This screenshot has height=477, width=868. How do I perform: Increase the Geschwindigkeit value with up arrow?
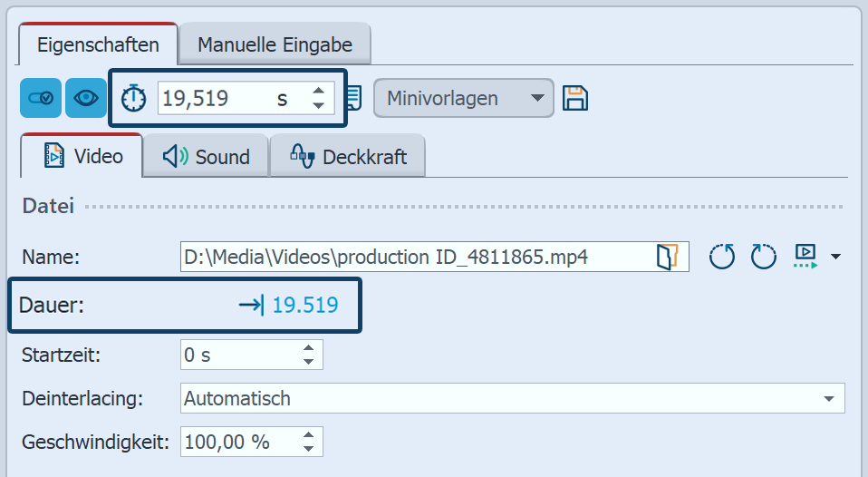pos(310,435)
